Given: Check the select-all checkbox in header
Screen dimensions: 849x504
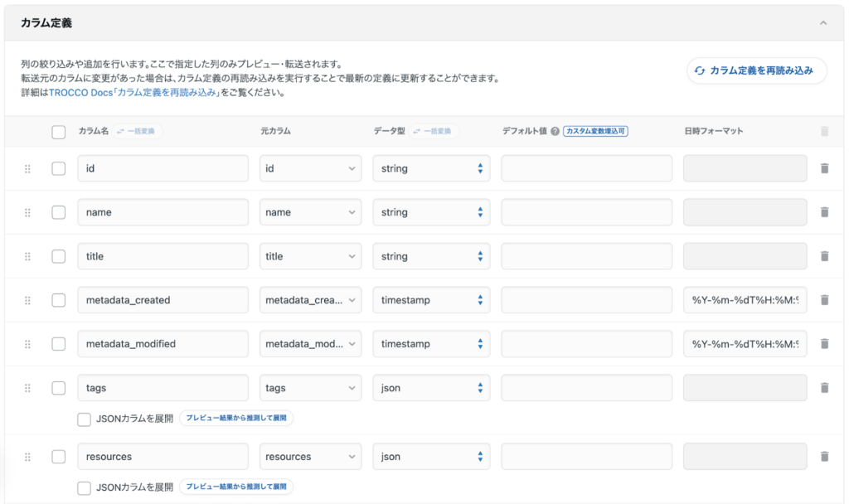Looking at the screenshot, I should click(x=58, y=132).
